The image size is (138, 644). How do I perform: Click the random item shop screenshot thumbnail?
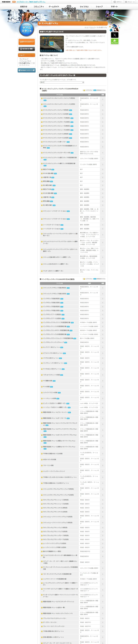52,44
